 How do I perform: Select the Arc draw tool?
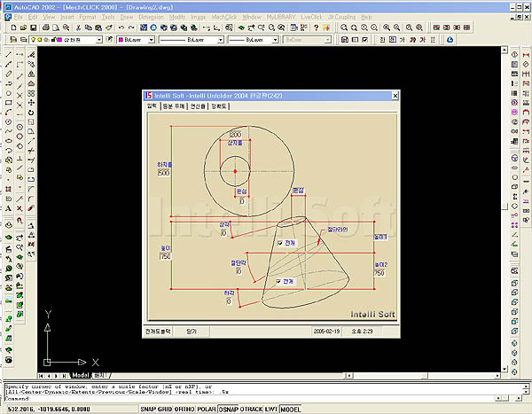pos(9,112)
